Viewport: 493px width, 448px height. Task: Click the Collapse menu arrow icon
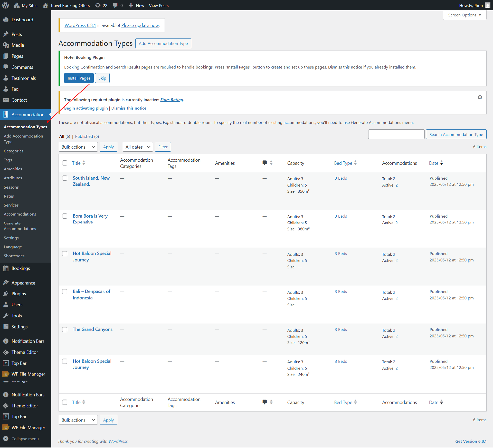6,439
